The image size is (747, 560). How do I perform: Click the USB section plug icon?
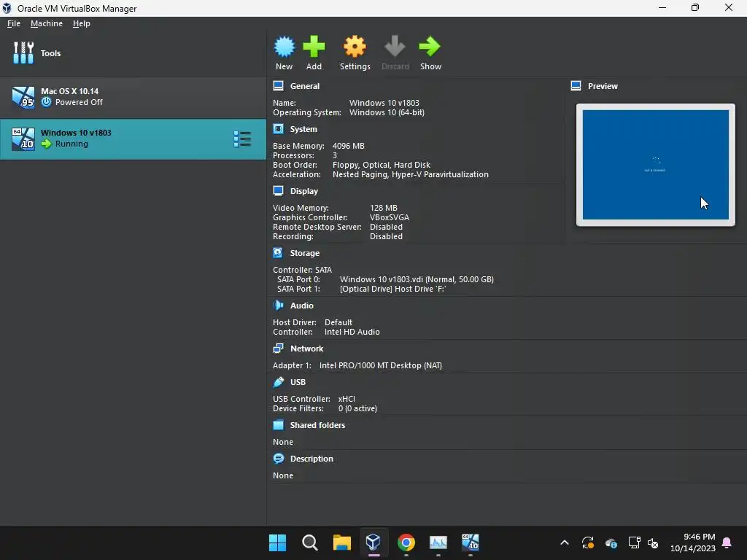(x=278, y=382)
